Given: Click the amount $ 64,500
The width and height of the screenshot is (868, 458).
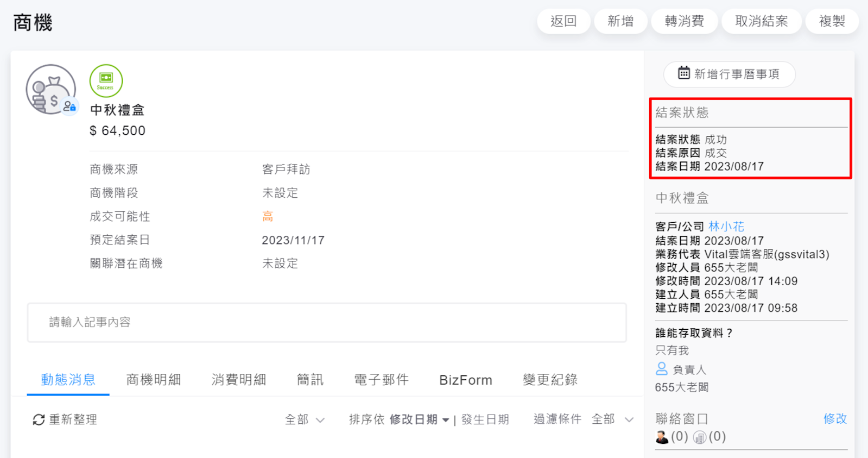Looking at the screenshot, I should click(x=117, y=131).
